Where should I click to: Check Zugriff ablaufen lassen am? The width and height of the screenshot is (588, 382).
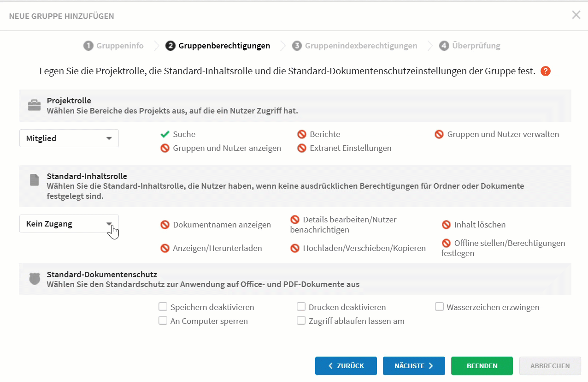tap(301, 321)
